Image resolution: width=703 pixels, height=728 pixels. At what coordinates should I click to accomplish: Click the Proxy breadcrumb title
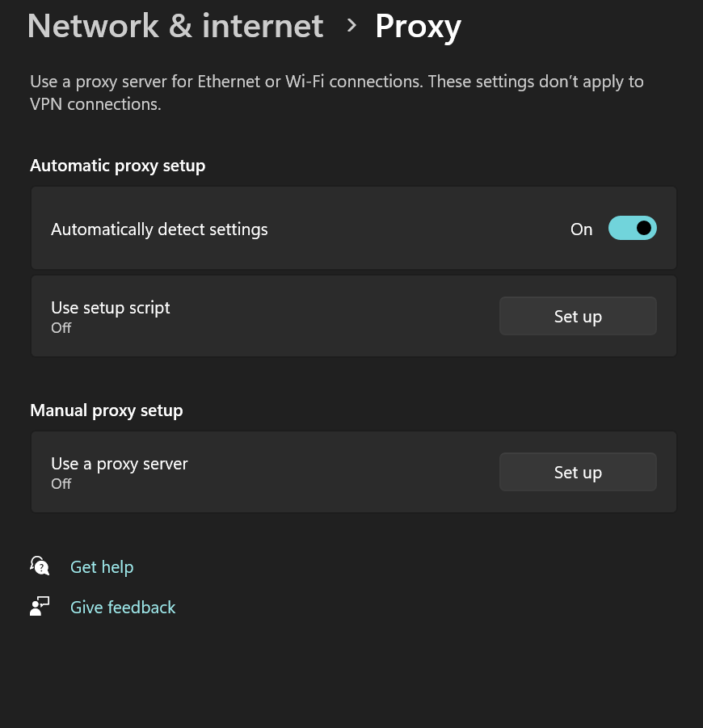(x=418, y=26)
